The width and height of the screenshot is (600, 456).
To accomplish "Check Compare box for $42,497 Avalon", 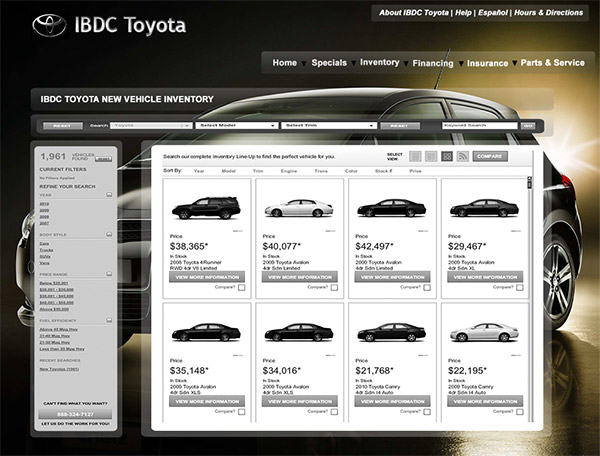I will click(x=427, y=288).
